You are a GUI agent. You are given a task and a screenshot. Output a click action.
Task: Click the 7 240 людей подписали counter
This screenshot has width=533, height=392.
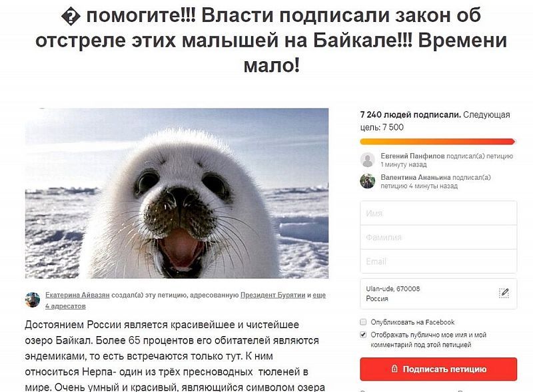(410, 115)
